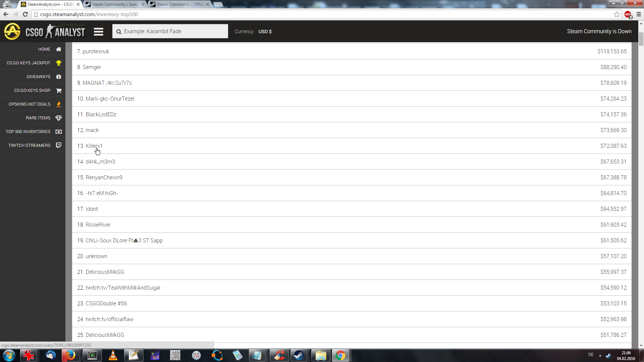Viewport: 644px width, 362px height.
Task: Bookmark the page with the star icon
Action: tap(617, 14)
